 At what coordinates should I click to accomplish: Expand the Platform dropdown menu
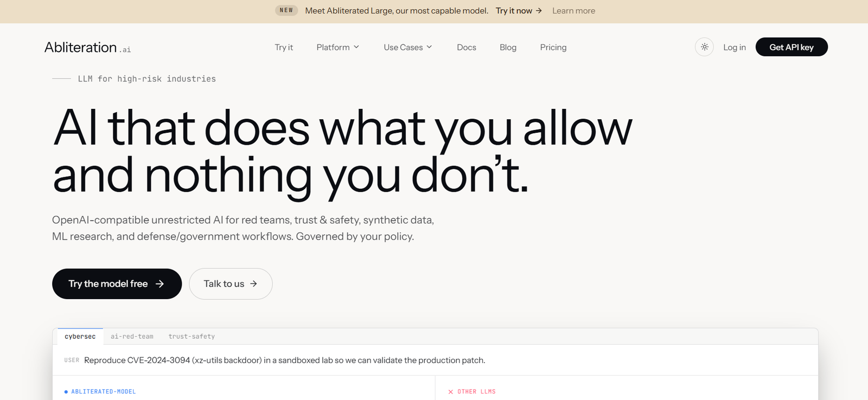[x=338, y=47]
